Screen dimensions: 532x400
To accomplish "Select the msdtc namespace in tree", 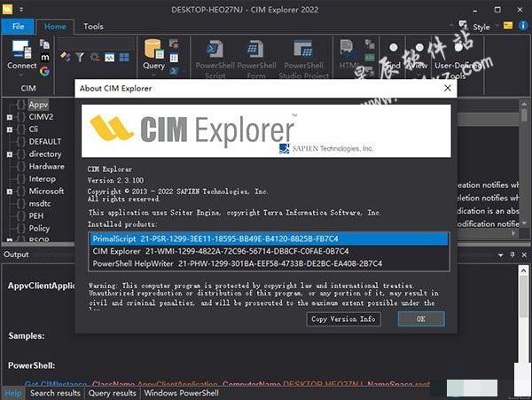I will point(40,204).
